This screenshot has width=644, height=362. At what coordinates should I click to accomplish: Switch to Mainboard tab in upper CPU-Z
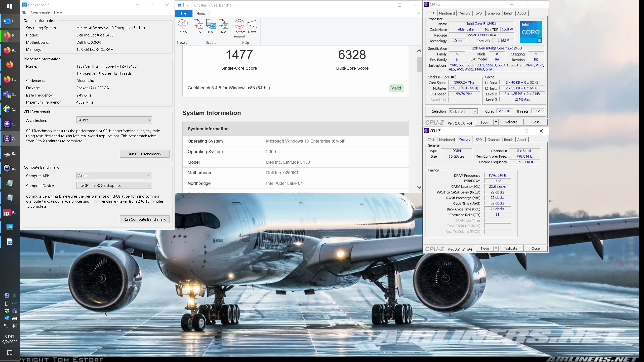point(447,13)
